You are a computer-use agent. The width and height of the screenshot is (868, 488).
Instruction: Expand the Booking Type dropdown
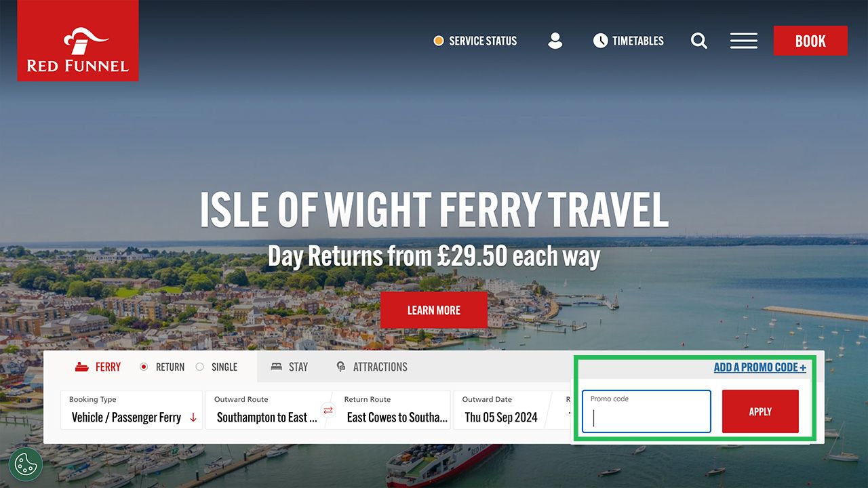tap(132, 410)
